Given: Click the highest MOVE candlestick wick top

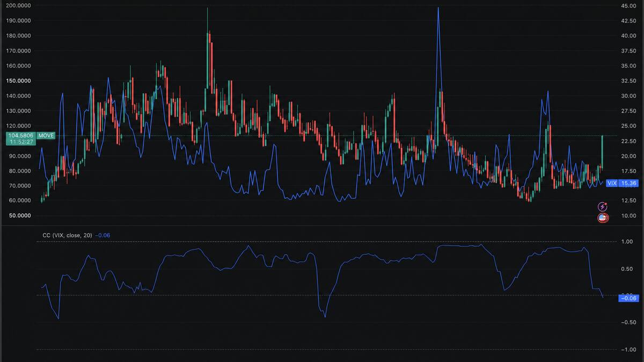Looking at the screenshot, I should point(208,9).
